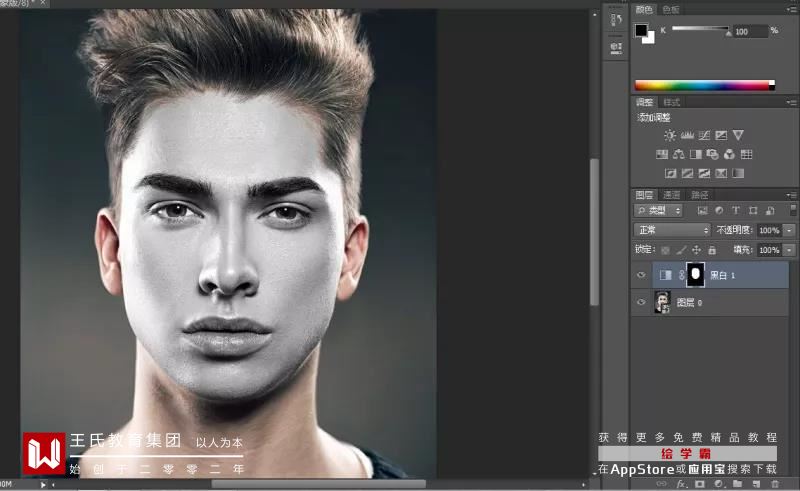Select the 调整 adjustments tab
The height and width of the screenshot is (491, 800).
pyautogui.click(x=644, y=102)
